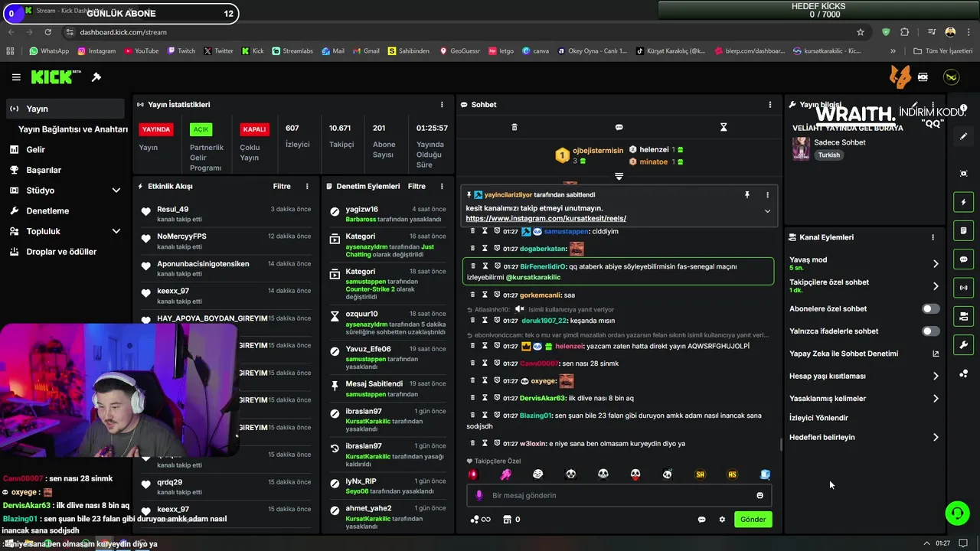The width and height of the screenshot is (980, 551).
Task: Open Etkinlik Akışı three-dot menu
Action: [x=307, y=186]
